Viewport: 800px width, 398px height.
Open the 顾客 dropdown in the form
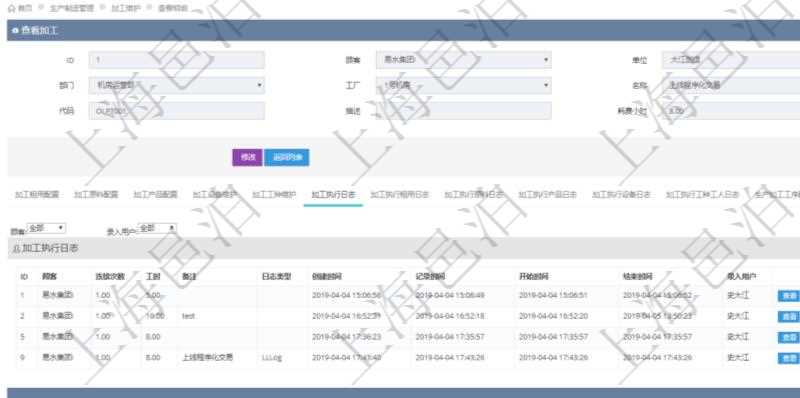(463, 60)
